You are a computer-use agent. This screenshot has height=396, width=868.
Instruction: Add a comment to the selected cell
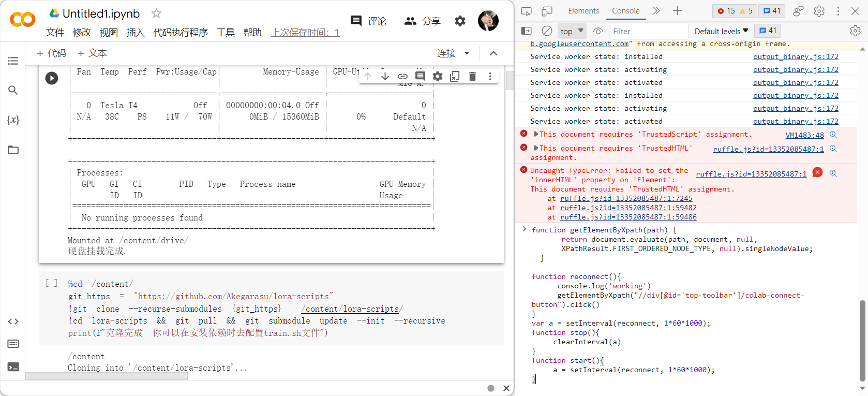click(x=420, y=77)
